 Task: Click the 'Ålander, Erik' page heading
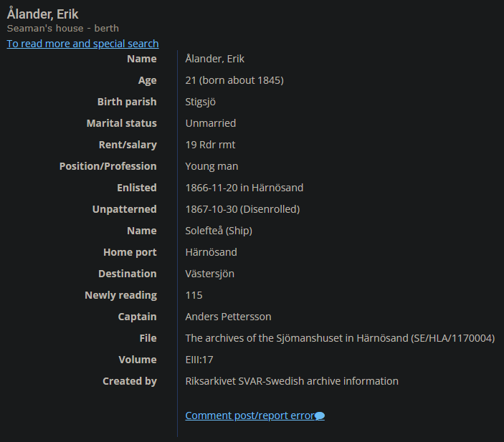(x=43, y=14)
